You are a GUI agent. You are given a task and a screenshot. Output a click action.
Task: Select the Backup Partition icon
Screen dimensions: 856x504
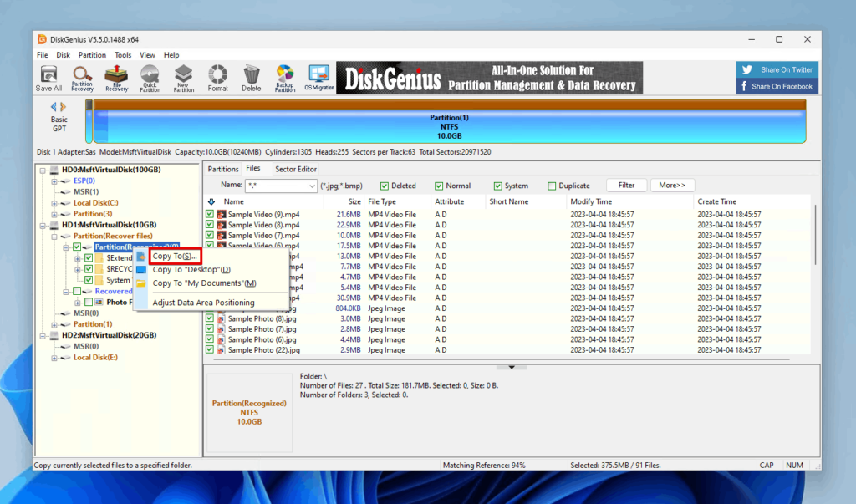coord(284,77)
